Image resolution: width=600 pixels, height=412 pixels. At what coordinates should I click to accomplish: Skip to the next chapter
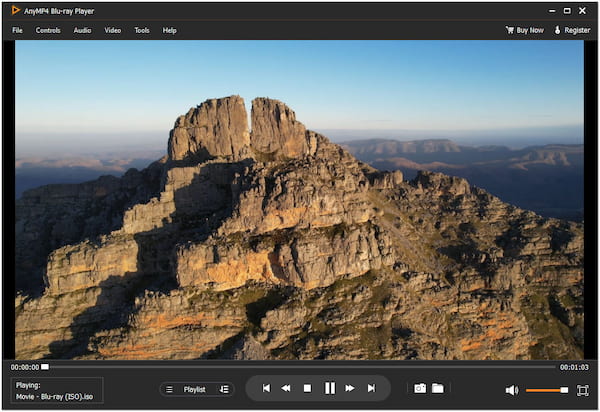371,388
